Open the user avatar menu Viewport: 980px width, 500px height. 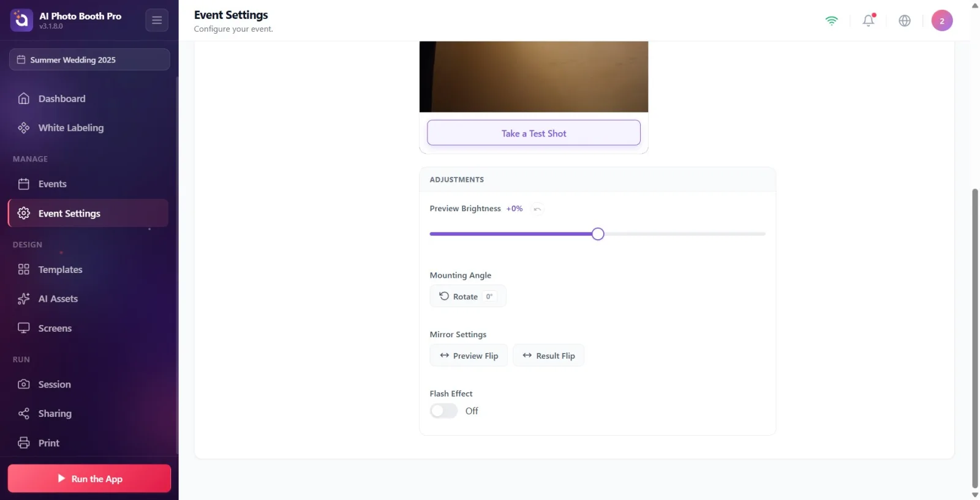(x=942, y=20)
